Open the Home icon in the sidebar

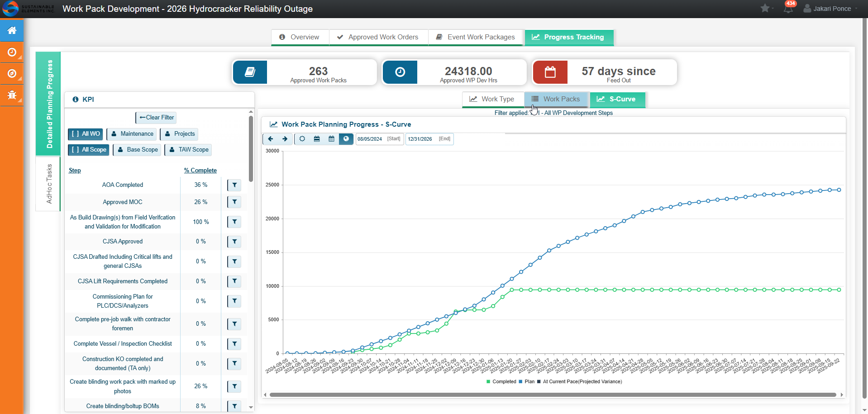pyautogui.click(x=12, y=30)
